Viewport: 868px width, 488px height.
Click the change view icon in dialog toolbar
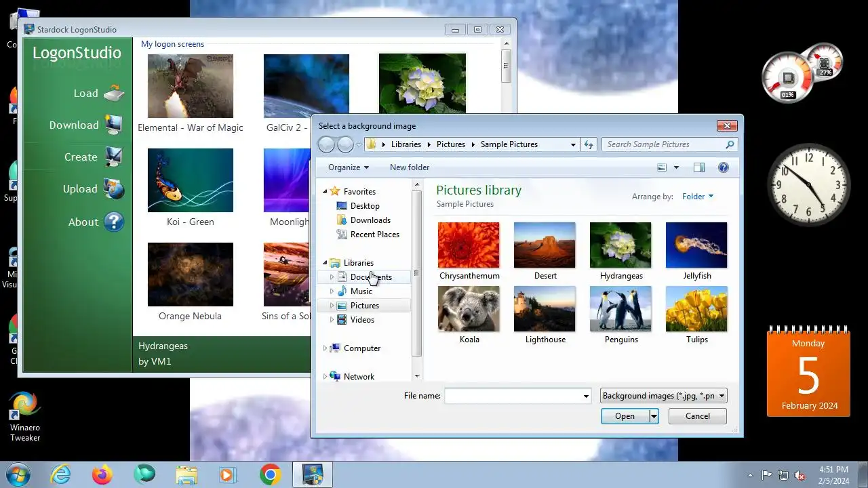pyautogui.click(x=662, y=167)
